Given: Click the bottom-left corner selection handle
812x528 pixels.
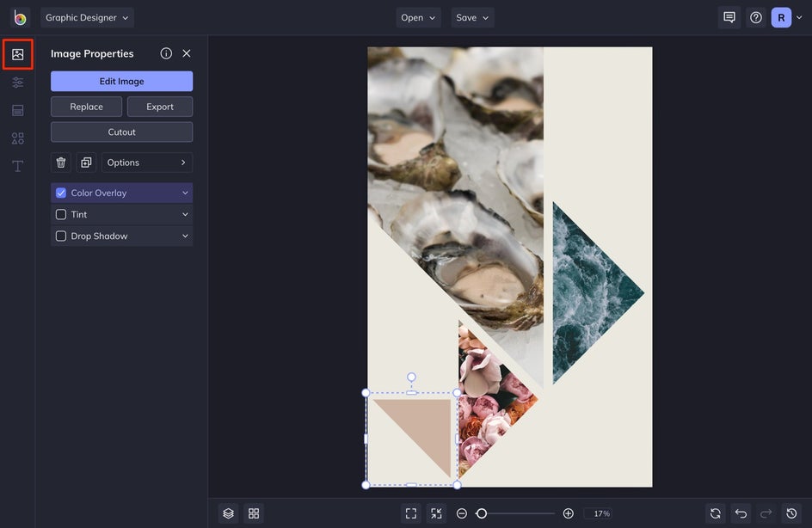Looking at the screenshot, I should click(366, 485).
